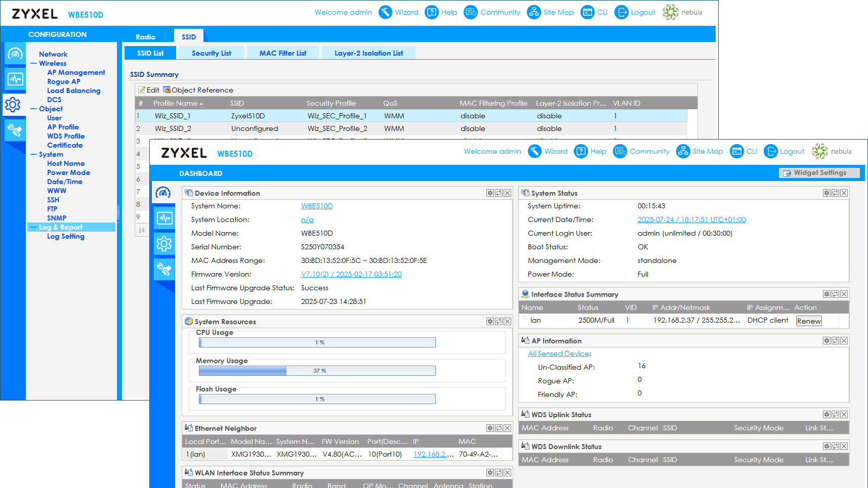The width and height of the screenshot is (868, 488).
Task: Click the CLI icon in the Configuration window
Action: tap(588, 12)
